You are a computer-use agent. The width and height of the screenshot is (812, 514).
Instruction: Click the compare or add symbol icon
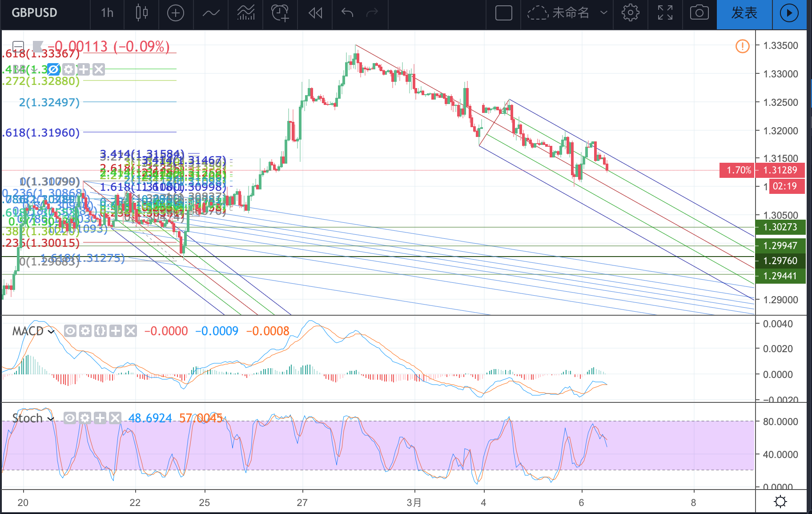(x=175, y=13)
